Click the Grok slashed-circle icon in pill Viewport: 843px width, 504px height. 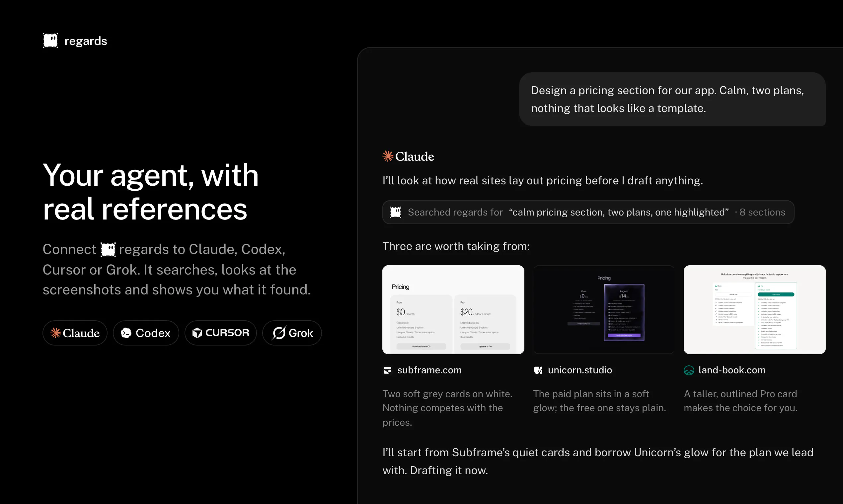tap(279, 333)
